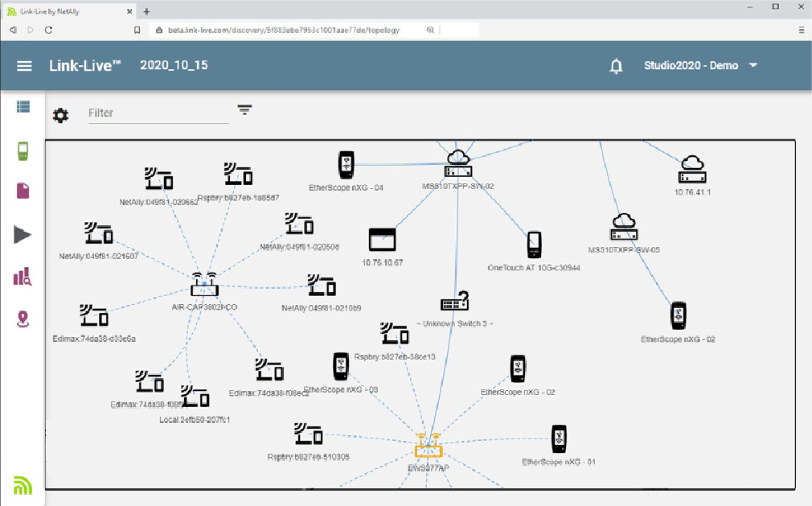Select the Unknown Switch 3 node
The image size is (812, 506).
(x=455, y=302)
